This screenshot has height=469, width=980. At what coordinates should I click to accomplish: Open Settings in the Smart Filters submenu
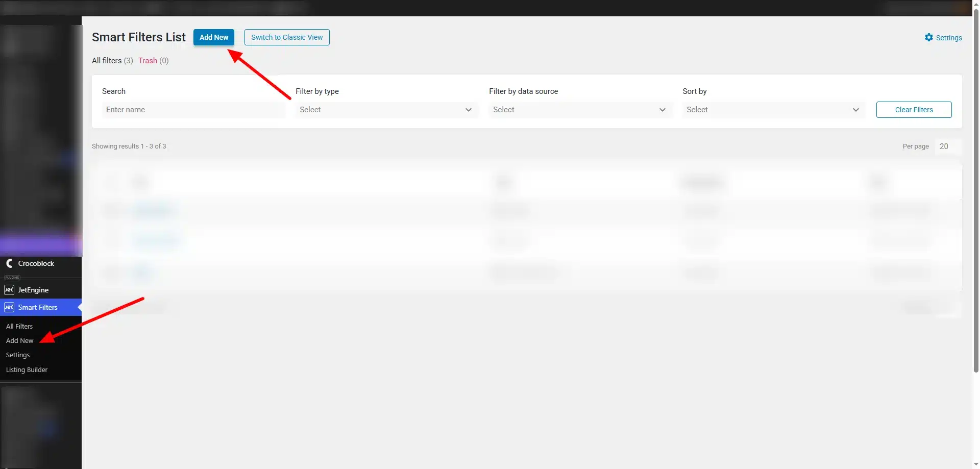pyautogui.click(x=18, y=355)
